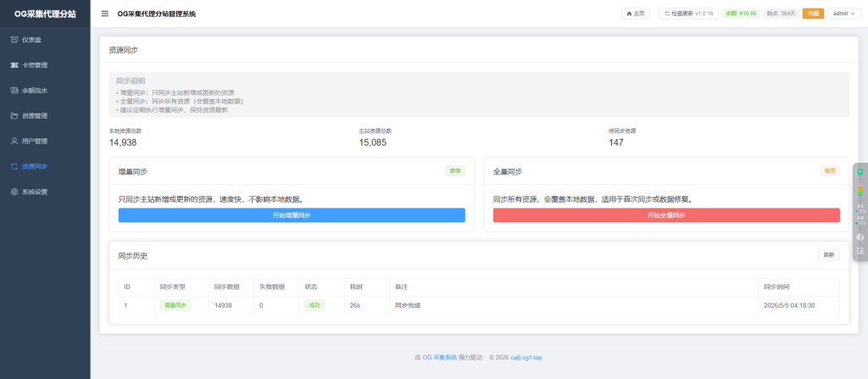868x379 pixels.
Task: Click the 余额流水 wallet icon in sidebar
Action: tap(14, 91)
